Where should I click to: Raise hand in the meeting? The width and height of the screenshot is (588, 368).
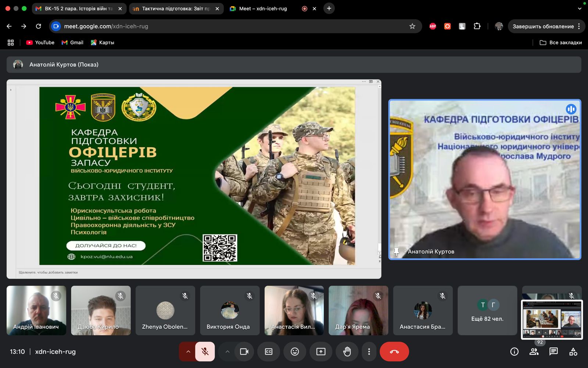click(347, 351)
